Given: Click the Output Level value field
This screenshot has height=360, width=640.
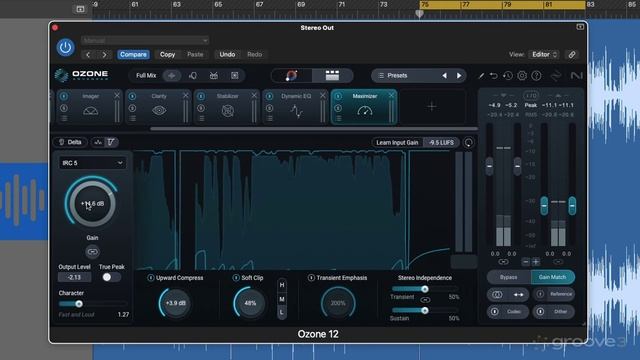Looking at the screenshot, I should (74, 277).
